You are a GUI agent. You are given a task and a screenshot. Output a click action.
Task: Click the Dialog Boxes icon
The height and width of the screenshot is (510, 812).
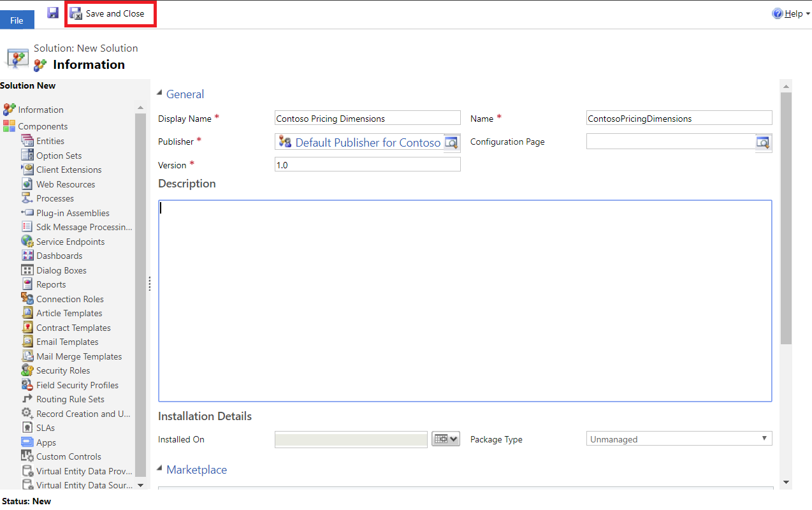tap(27, 270)
